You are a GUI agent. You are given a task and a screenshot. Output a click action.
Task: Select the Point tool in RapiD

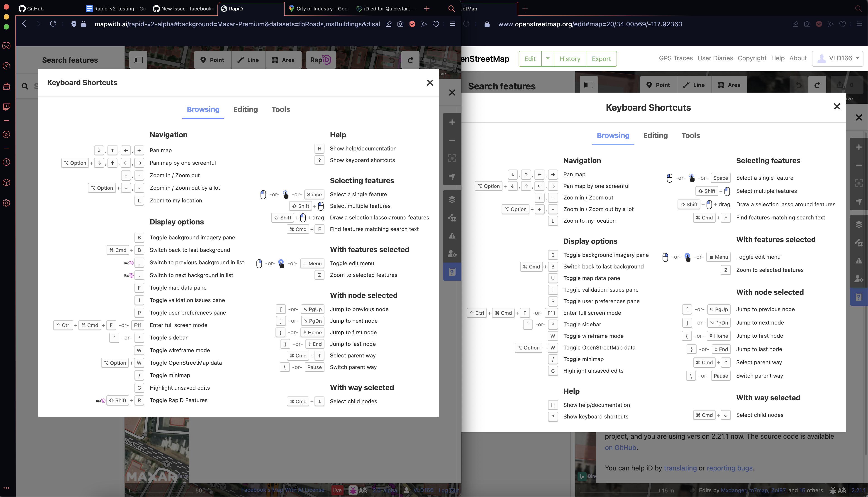212,60
